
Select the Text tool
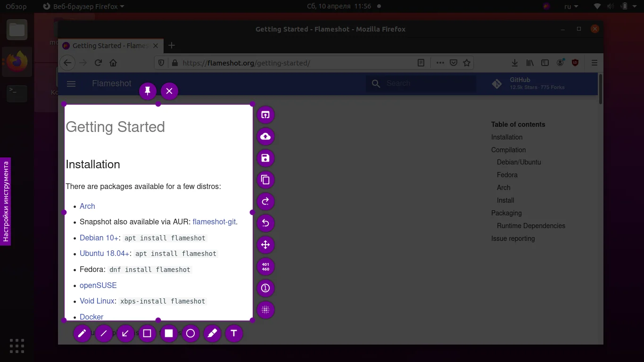pyautogui.click(x=234, y=334)
